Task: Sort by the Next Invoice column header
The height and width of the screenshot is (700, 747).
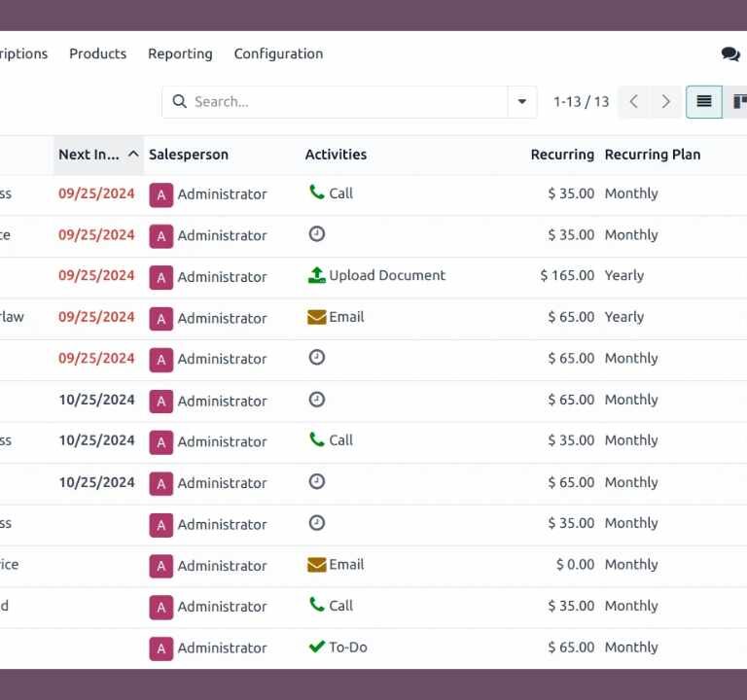Action: tap(89, 155)
